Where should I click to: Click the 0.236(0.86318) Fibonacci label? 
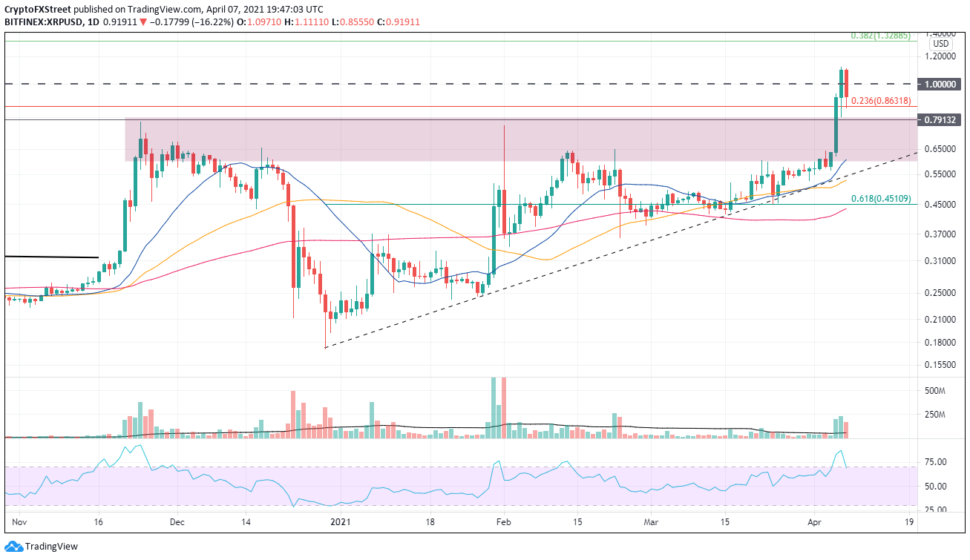click(879, 101)
